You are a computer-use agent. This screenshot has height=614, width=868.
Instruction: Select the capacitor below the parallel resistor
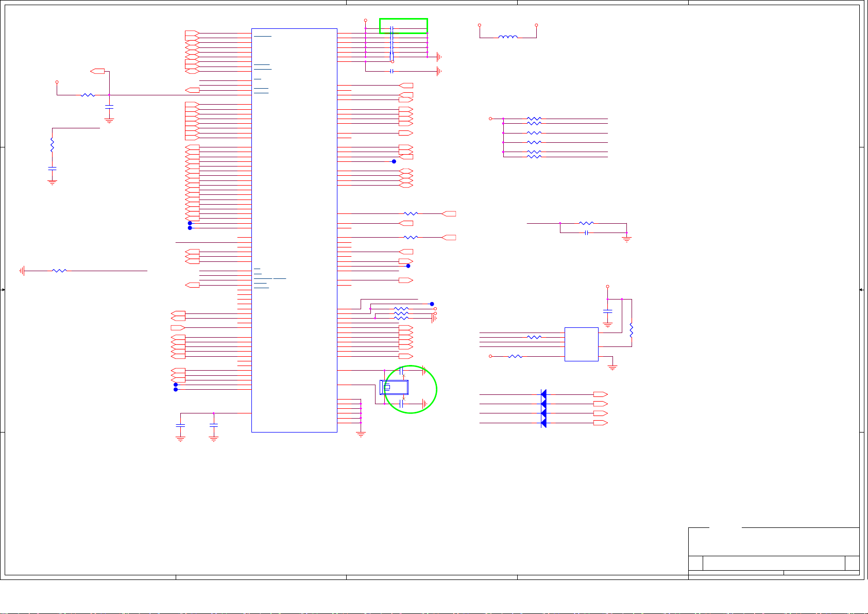click(586, 233)
